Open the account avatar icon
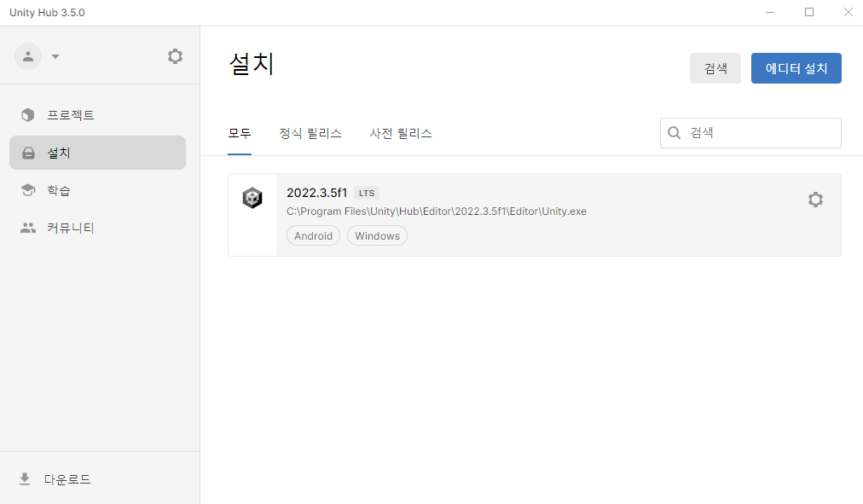The image size is (863, 504). (28, 56)
